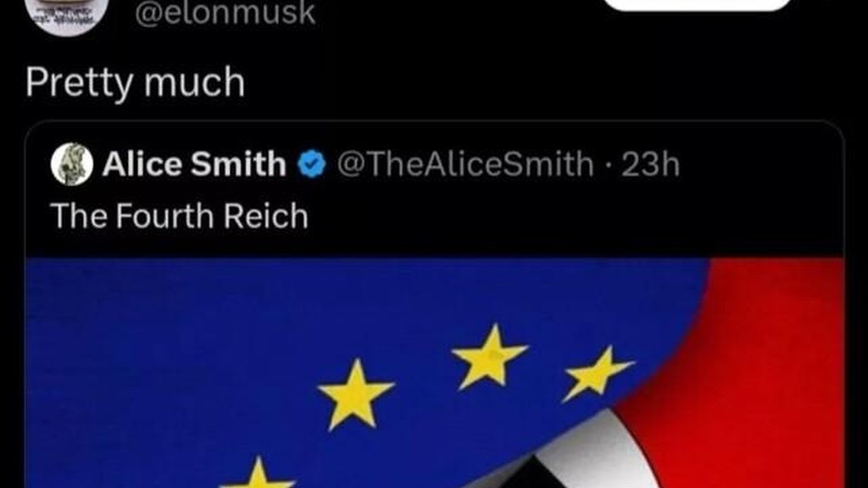This screenshot has height=488, width=868.
Task: Open the @TheAliceSmith handle
Action: click(465, 164)
